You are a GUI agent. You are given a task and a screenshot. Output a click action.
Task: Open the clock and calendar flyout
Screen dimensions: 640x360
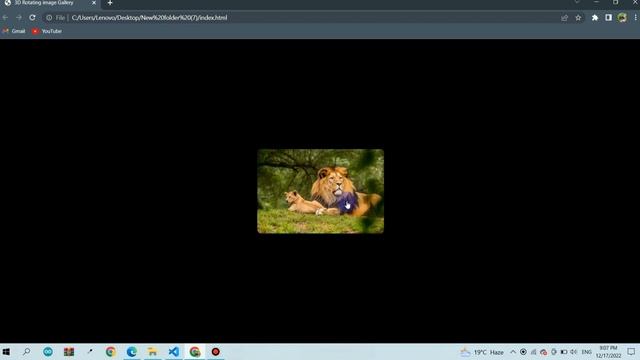(x=608, y=352)
